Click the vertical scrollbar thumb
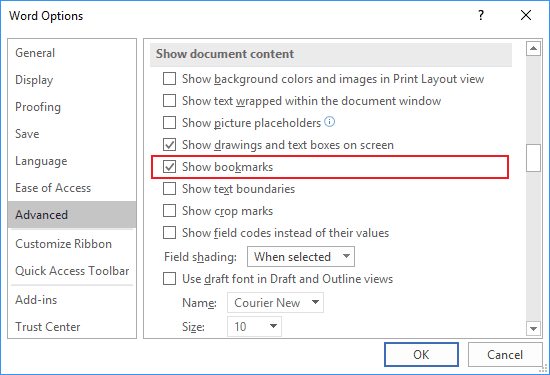 (533, 158)
